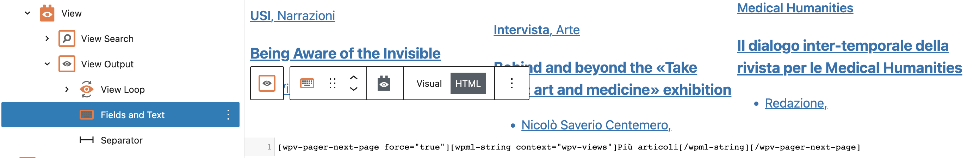
Task: Expand the View Search tree item
Action: (47, 38)
